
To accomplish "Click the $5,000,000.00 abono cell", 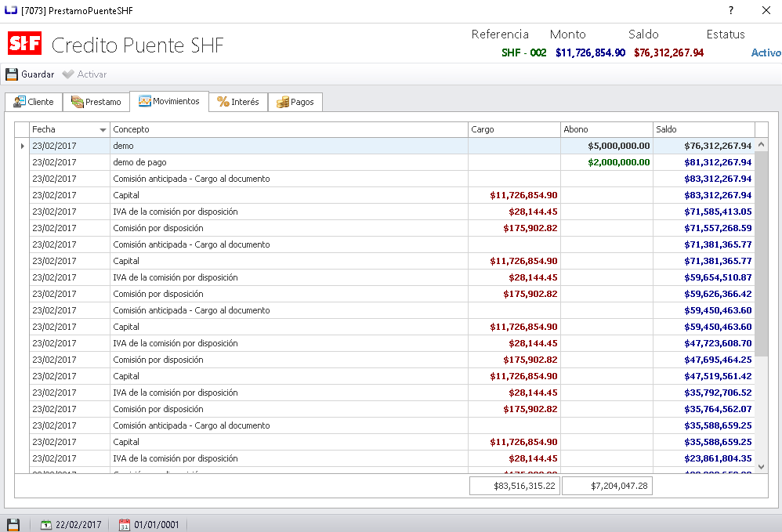I will (606, 146).
